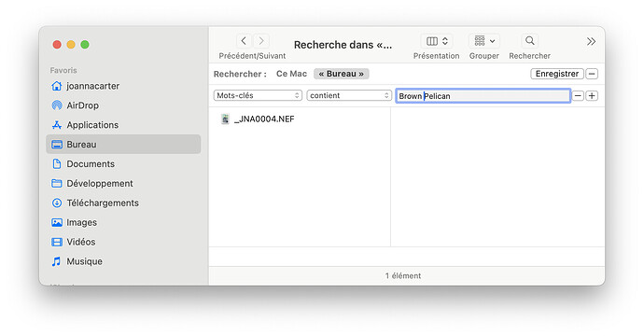Viewport: 644px width, 336px height.
Task: Click the red close window button
Action: pos(57,45)
